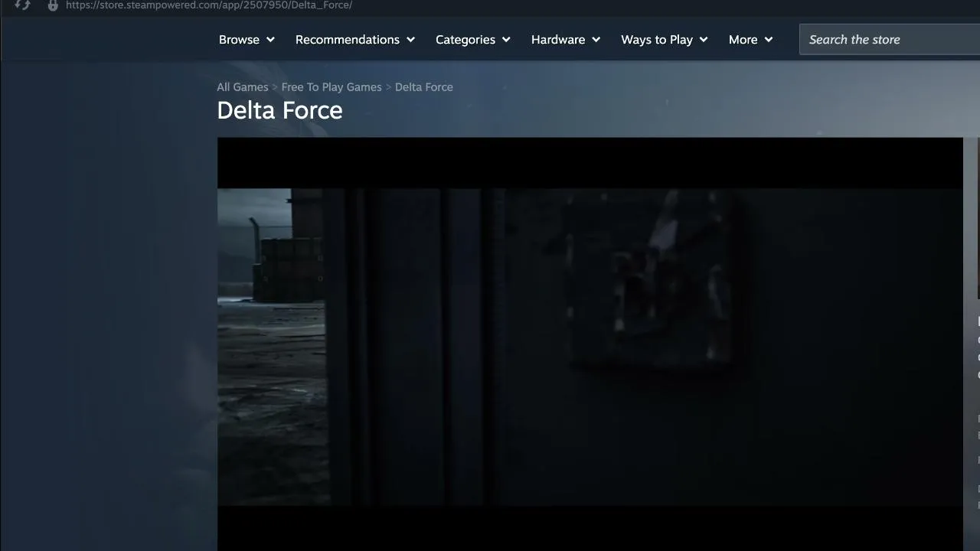
Task: Open Free To Play Games breadcrumb link
Action: 332,87
